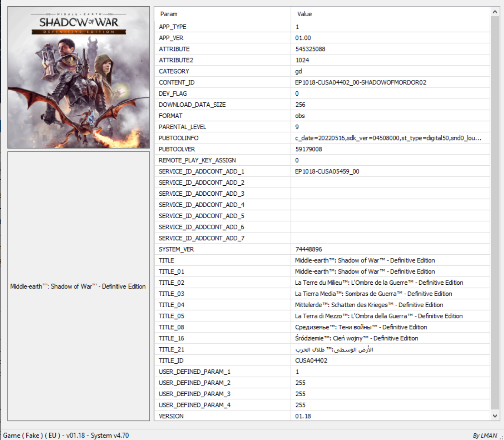The height and width of the screenshot is (440, 504).
Task: Select the Italian title 'La Terra di Mezzo' value
Action: pos(379,316)
